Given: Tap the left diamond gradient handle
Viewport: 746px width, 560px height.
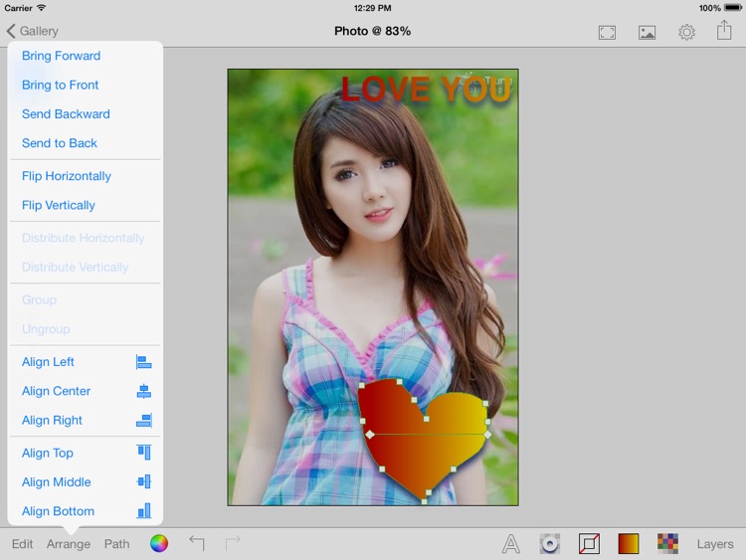Looking at the screenshot, I should coord(370,435).
